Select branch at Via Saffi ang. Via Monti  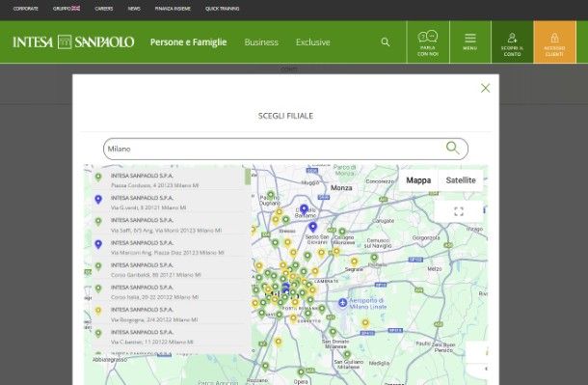click(x=169, y=225)
